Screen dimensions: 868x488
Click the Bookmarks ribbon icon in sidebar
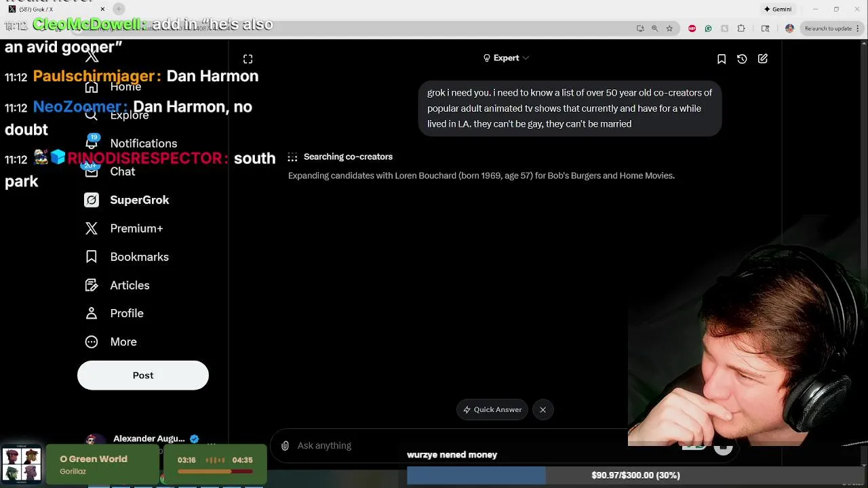[92, 257]
